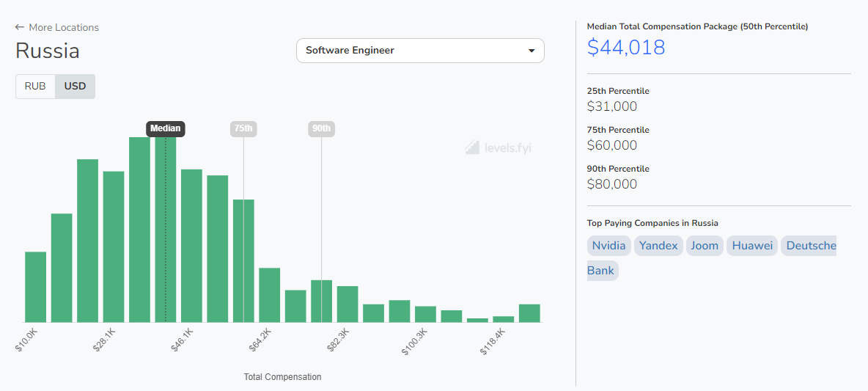868x391 pixels.
Task: Switch currency to RUB
Action: [35, 86]
